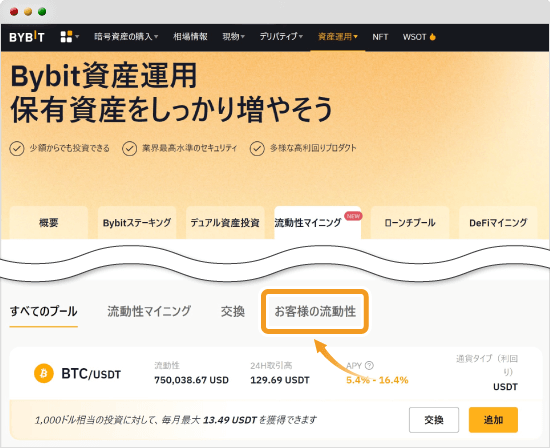Expand the 現物 dropdown menu
Screen dimensions: 550x448
234,36
